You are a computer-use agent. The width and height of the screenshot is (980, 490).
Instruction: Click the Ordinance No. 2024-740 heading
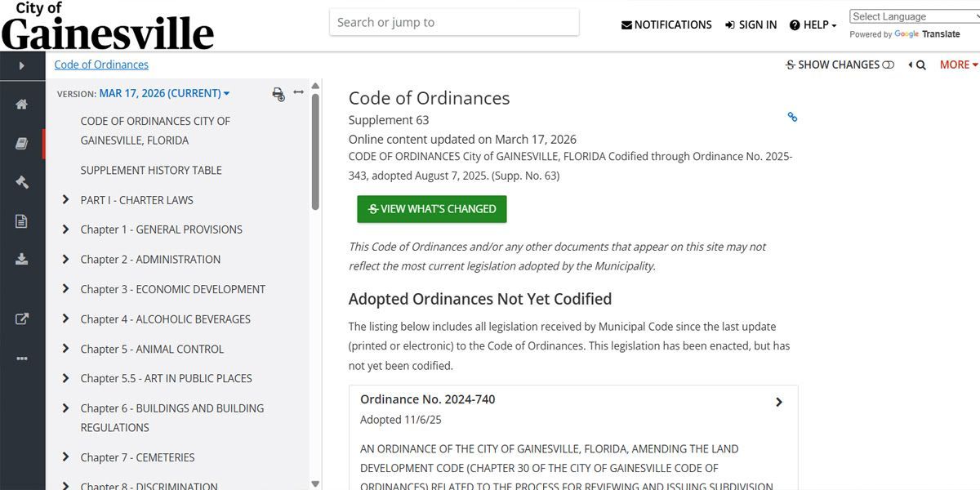tap(428, 399)
